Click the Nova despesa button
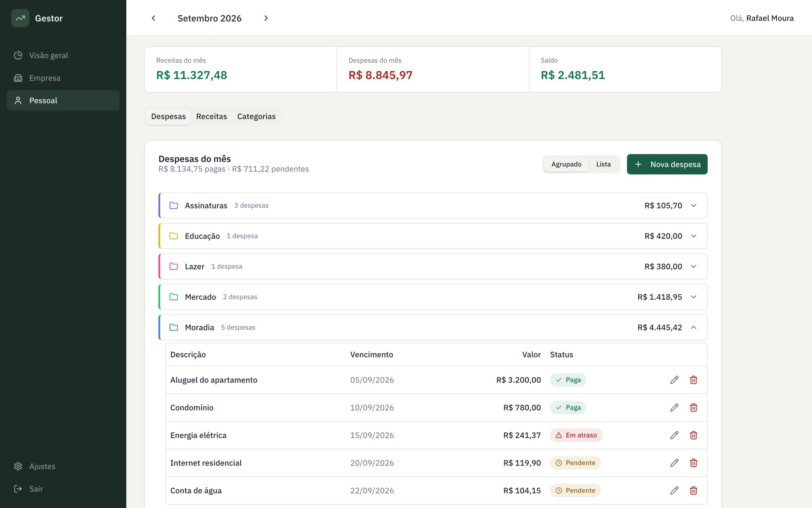Viewport: 812px width, 508px height. coord(667,164)
